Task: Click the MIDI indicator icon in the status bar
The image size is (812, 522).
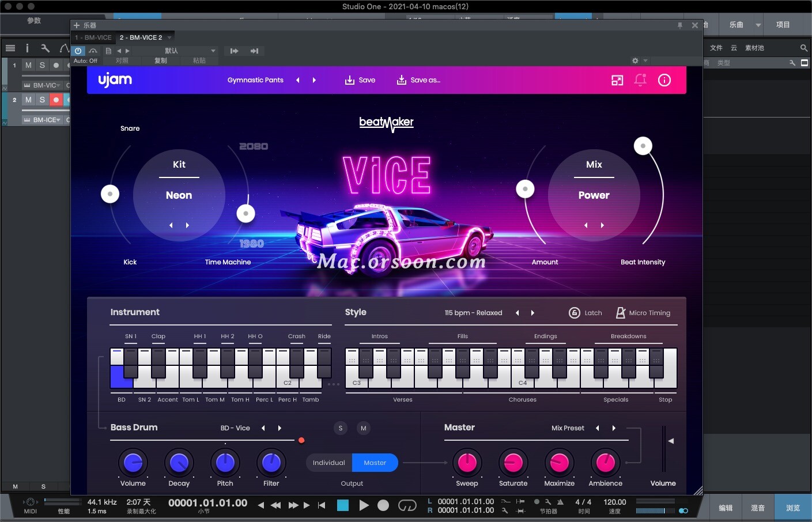Action: coord(31,502)
